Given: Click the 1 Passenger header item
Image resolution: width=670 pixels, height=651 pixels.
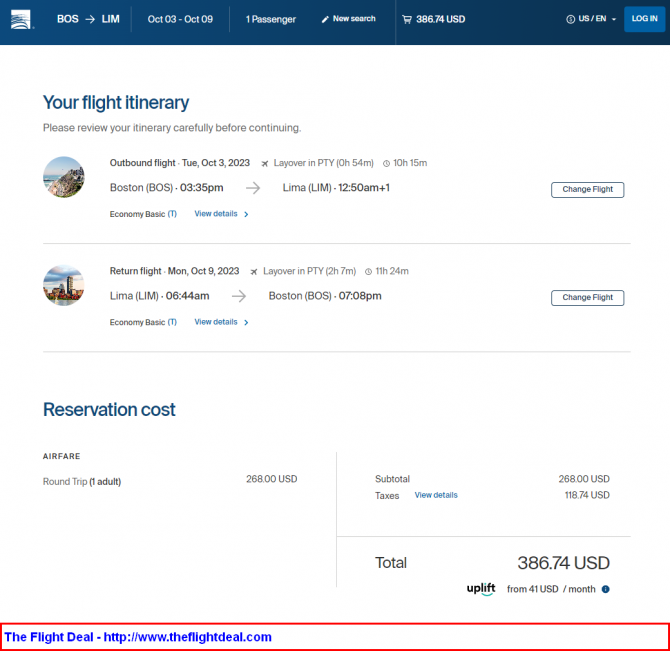Looking at the screenshot, I should pyautogui.click(x=270, y=19).
